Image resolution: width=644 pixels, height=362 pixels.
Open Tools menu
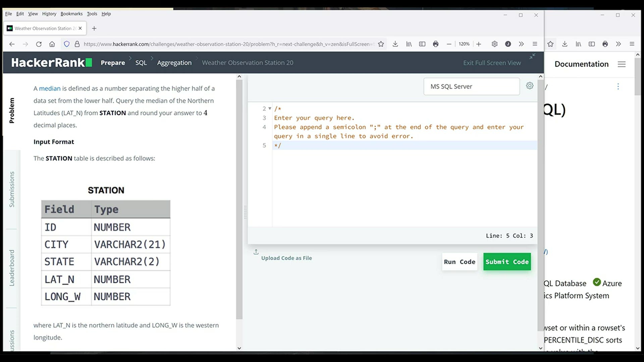pos(92,14)
